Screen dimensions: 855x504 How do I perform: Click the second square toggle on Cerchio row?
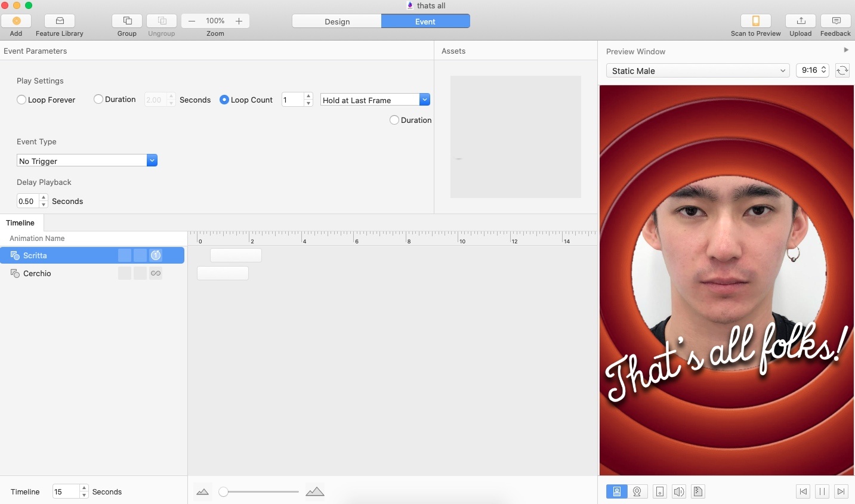click(x=140, y=273)
